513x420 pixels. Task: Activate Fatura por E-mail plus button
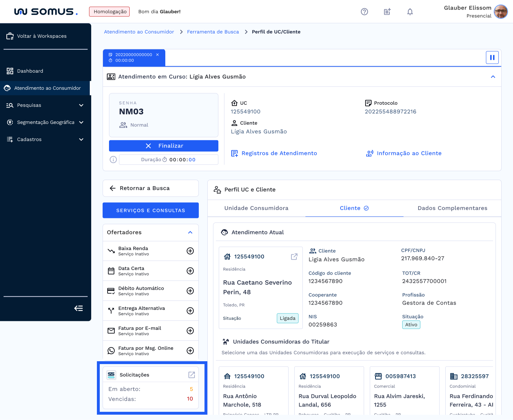click(x=190, y=331)
